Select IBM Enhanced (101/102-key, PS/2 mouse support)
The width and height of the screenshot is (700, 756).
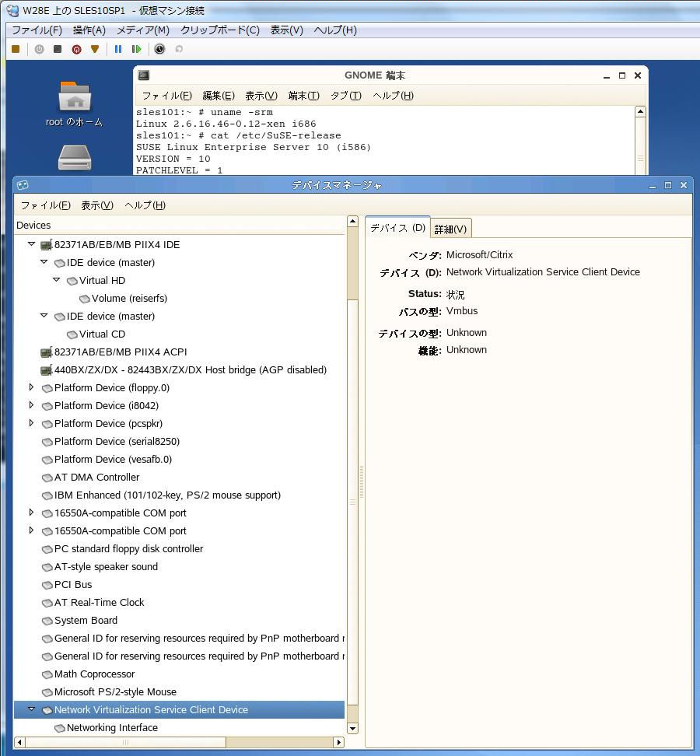[180, 495]
